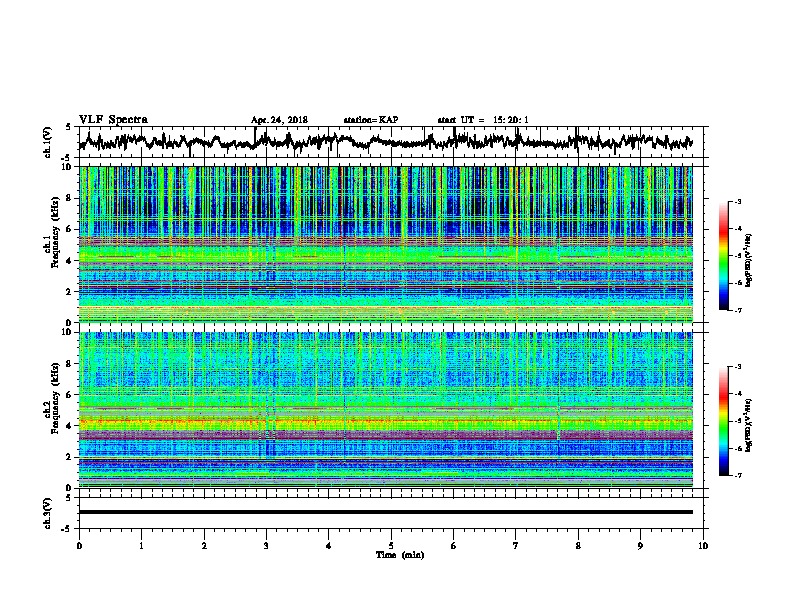Click the ch.2 color bar log(PSD) label

[749, 425]
